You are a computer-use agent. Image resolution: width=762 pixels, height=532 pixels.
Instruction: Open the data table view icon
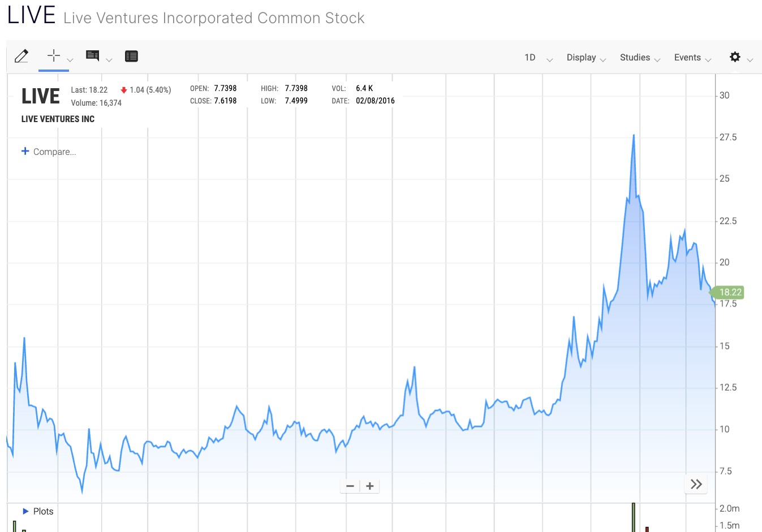[x=131, y=56]
